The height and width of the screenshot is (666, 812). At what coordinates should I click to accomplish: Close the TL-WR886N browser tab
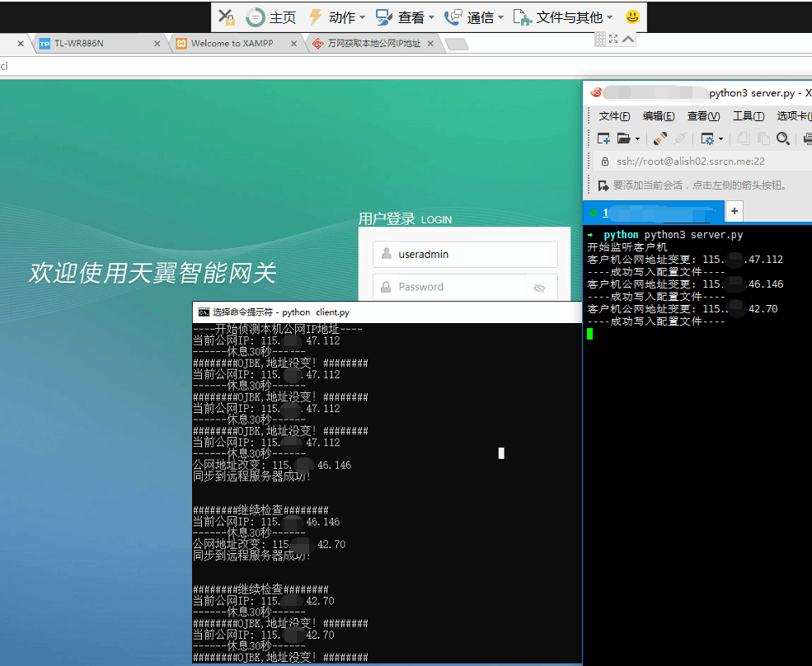(x=157, y=44)
